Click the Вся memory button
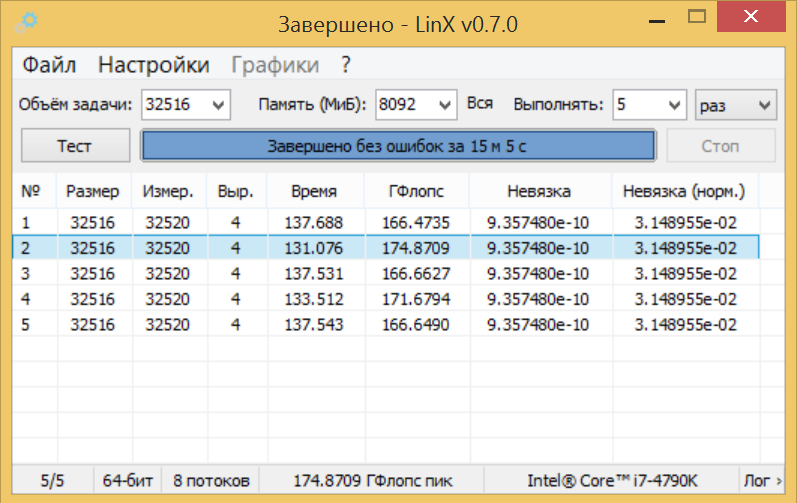This screenshot has width=797, height=503. (480, 103)
